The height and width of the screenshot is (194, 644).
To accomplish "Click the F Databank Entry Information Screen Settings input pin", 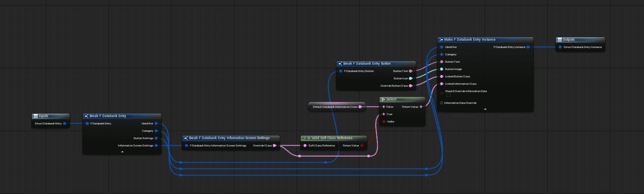I will click(x=187, y=145).
